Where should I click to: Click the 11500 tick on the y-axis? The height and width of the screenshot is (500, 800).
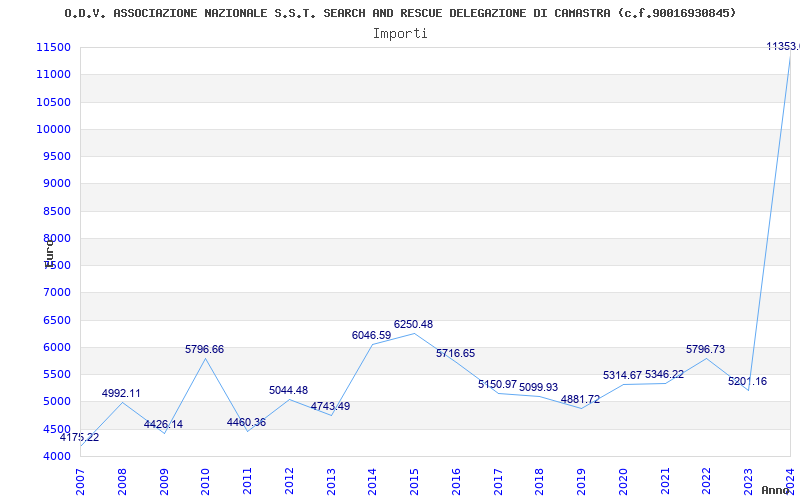(53, 47)
